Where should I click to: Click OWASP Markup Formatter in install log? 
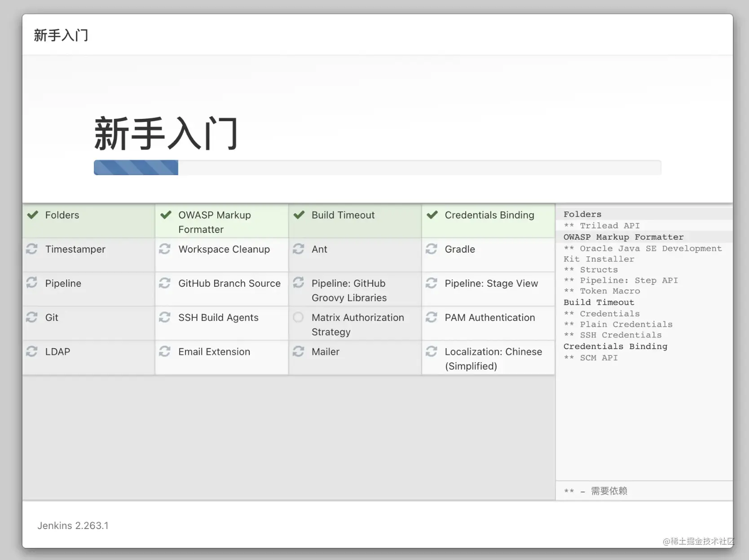pyautogui.click(x=624, y=236)
